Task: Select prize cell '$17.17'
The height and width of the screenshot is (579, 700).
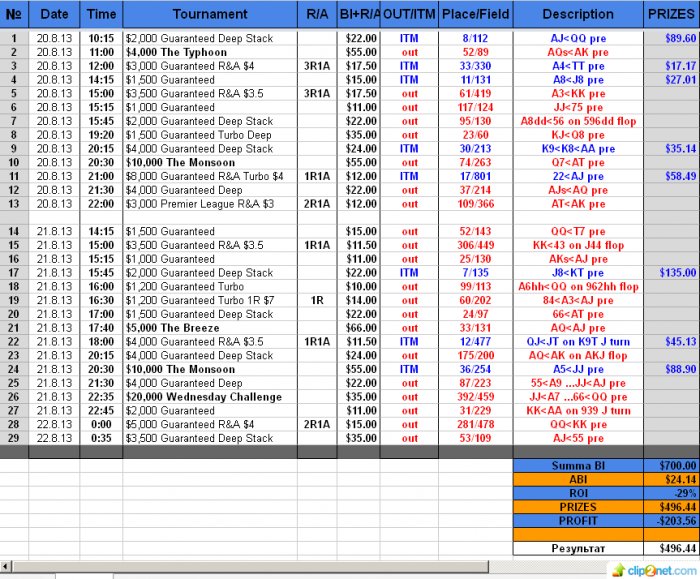Action: pos(671,66)
